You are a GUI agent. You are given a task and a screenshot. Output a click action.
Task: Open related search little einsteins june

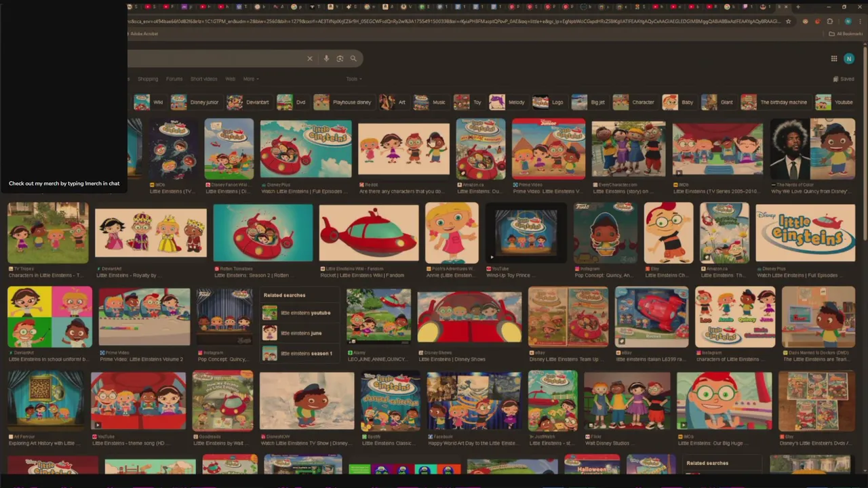(x=298, y=333)
